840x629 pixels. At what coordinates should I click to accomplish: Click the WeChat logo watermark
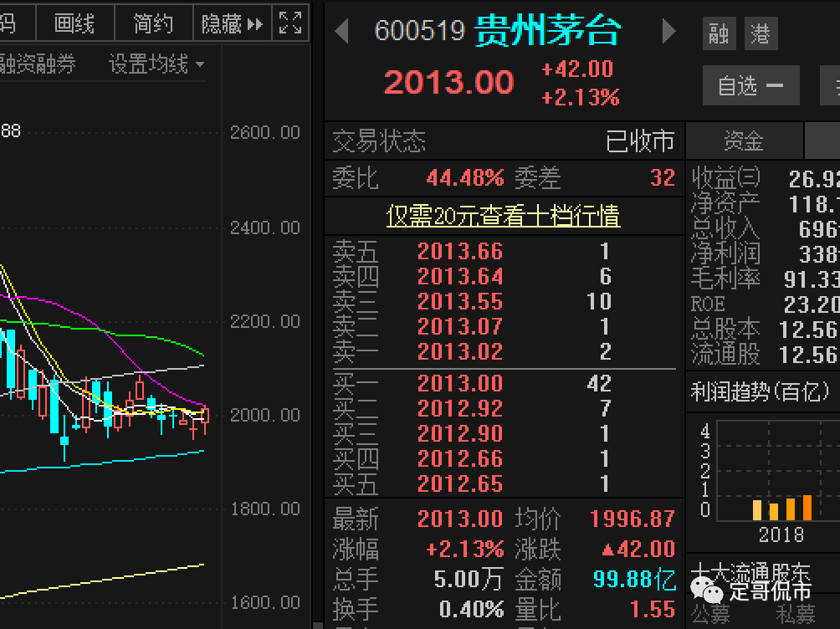(x=707, y=590)
